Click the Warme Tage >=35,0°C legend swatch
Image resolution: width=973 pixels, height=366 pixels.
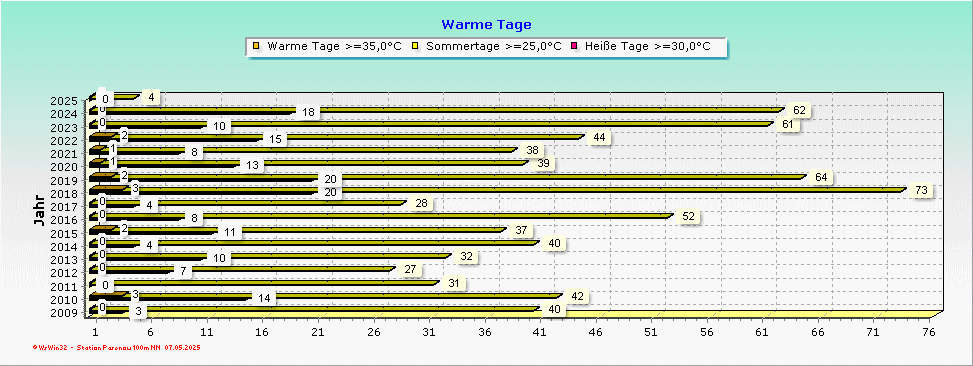click(x=256, y=47)
